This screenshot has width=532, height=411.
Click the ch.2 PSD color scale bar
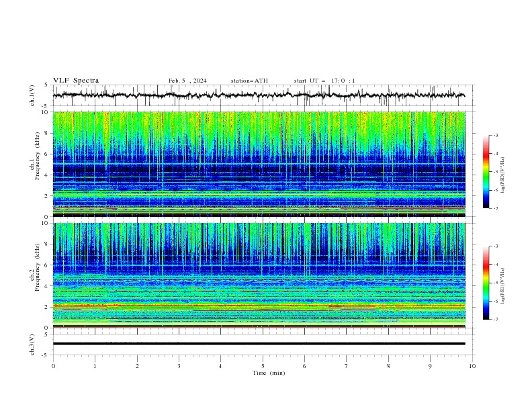(486, 283)
